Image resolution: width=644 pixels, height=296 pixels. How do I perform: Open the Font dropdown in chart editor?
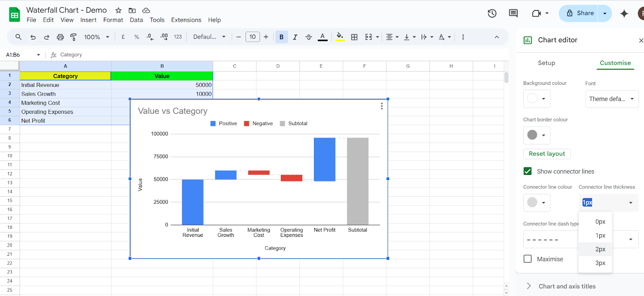[611, 99]
